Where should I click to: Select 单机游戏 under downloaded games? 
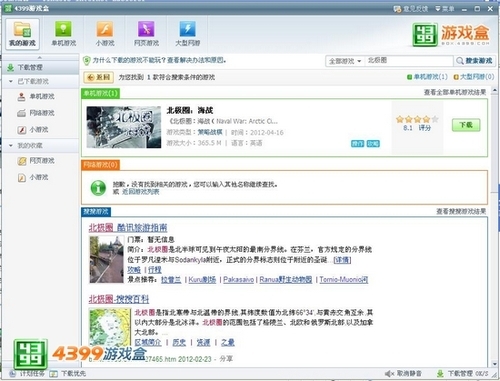[x=36, y=97]
